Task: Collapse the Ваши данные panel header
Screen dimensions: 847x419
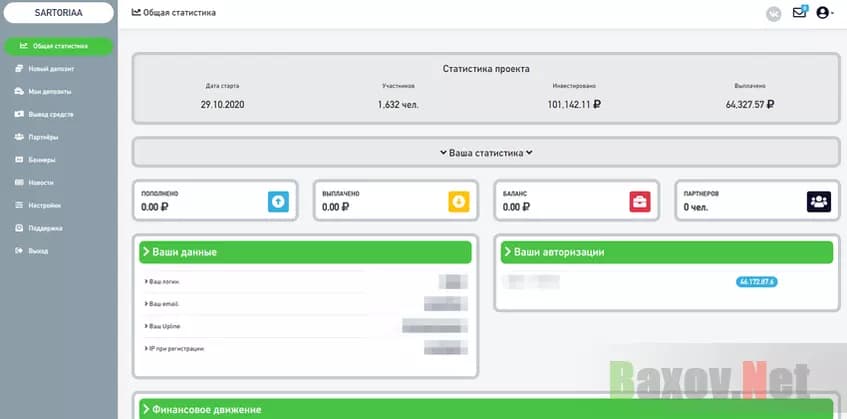Action: pos(305,252)
